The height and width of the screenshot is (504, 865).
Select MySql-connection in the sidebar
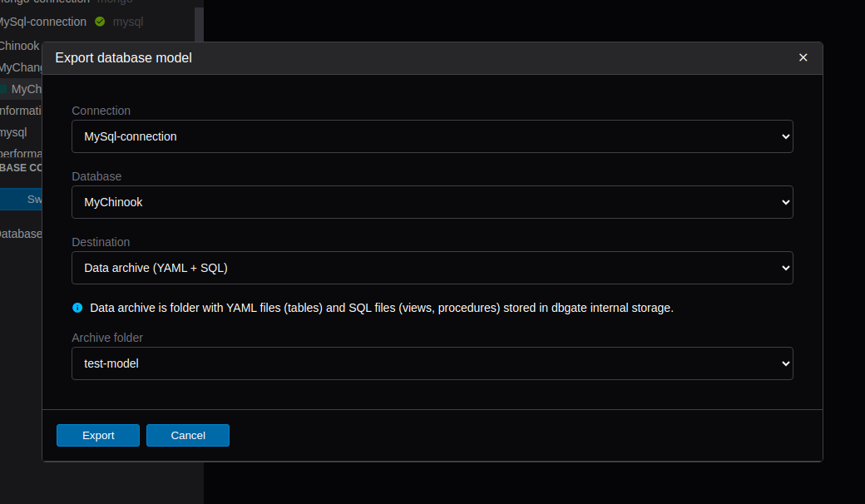[x=42, y=22]
